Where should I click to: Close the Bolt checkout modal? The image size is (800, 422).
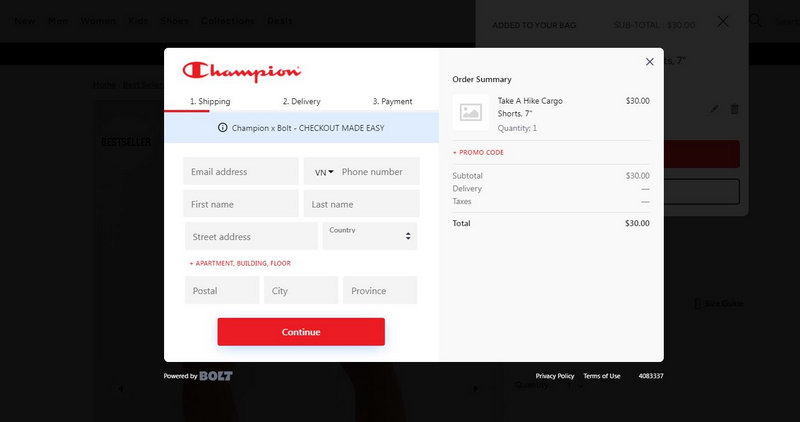pos(649,62)
